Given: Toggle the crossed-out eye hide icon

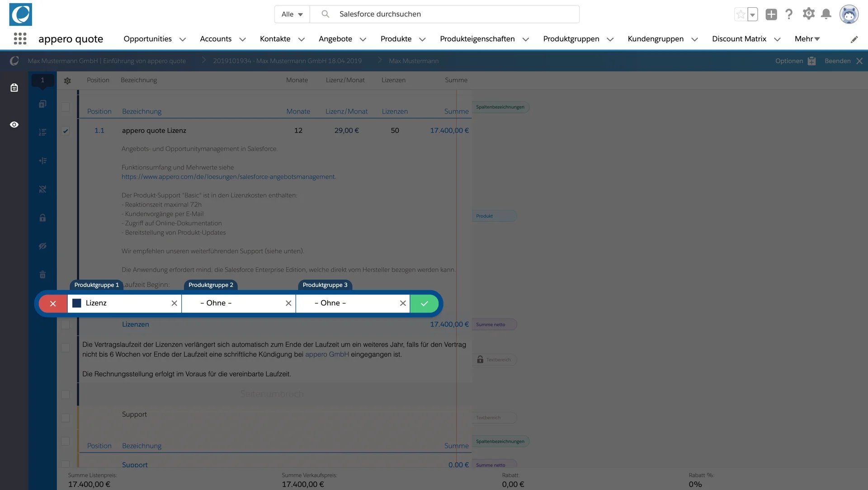Looking at the screenshot, I should pos(42,246).
